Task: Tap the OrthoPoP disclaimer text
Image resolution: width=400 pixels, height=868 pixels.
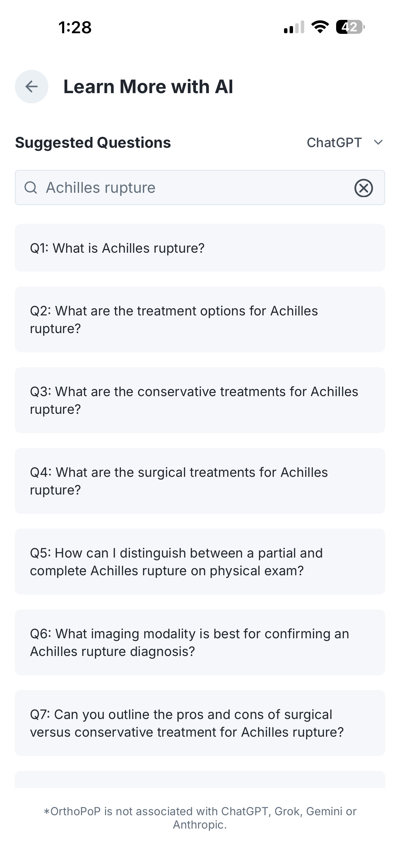Action: coord(200,818)
